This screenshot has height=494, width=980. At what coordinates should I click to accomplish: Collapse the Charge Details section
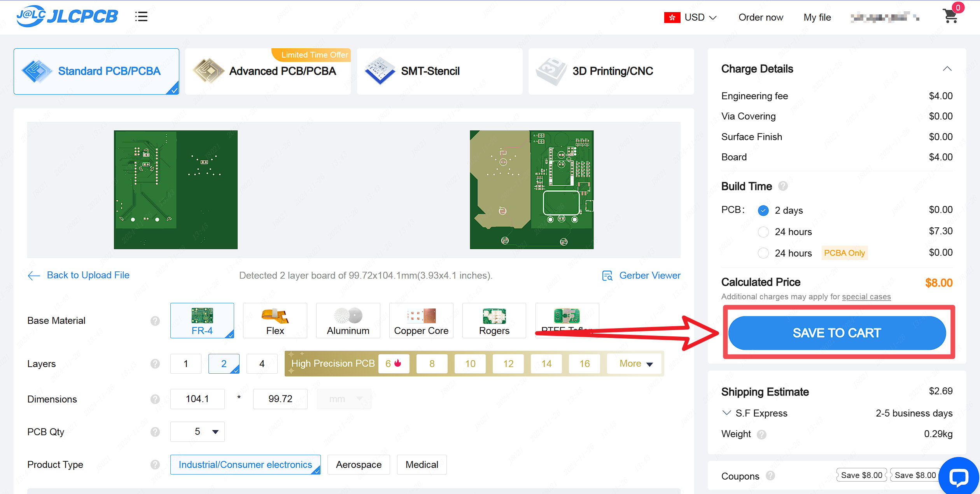(x=947, y=69)
